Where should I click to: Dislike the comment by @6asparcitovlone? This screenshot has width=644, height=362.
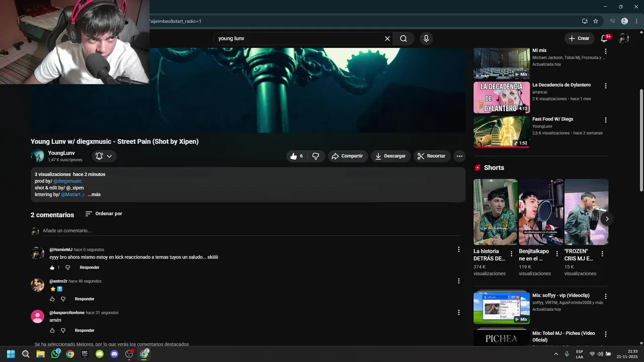63,330
